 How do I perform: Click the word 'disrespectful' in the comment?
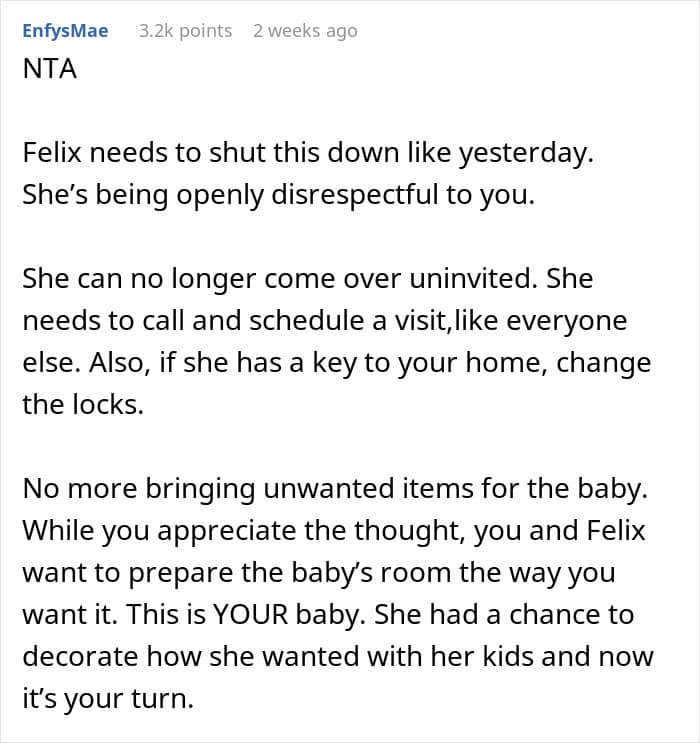pyautogui.click(x=355, y=195)
